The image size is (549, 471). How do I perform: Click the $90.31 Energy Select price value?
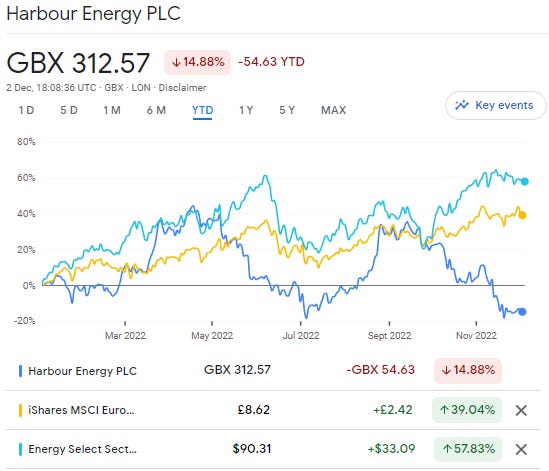252,449
